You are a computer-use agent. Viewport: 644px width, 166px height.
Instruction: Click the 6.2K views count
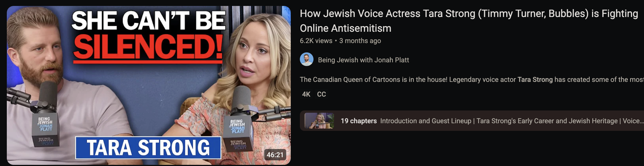coord(316,41)
